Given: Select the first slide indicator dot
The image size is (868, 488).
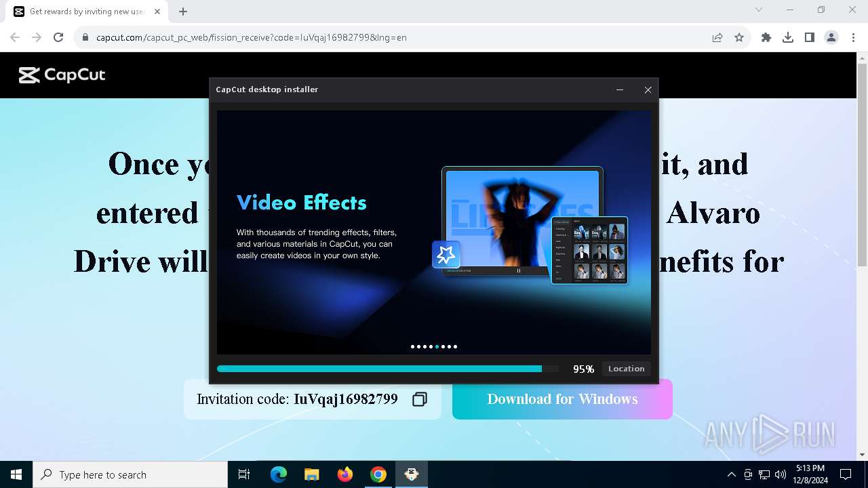Looking at the screenshot, I should 413,346.
